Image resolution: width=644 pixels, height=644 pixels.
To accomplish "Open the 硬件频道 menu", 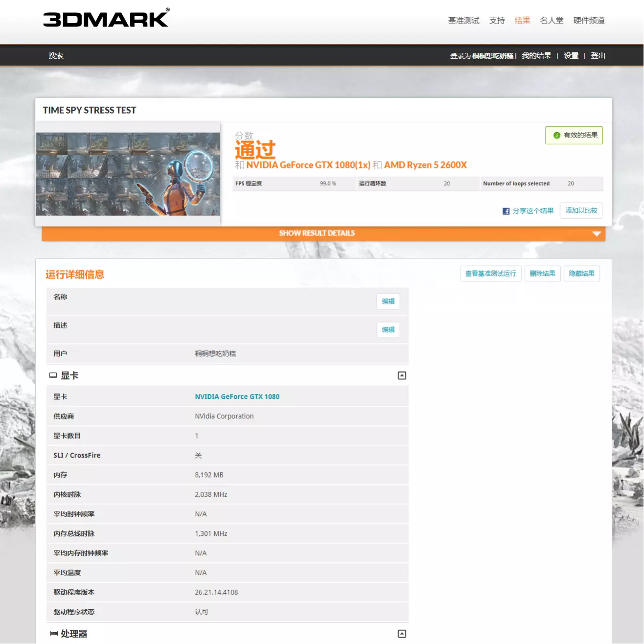I will pyautogui.click(x=589, y=21).
